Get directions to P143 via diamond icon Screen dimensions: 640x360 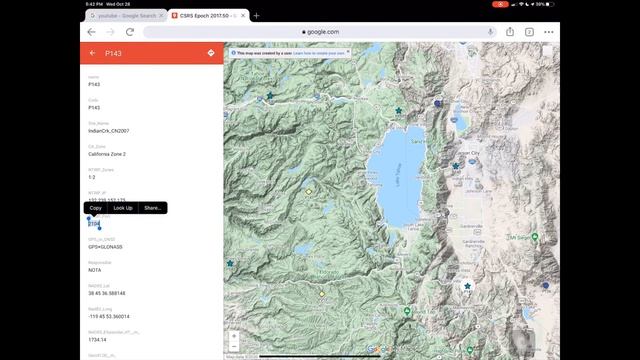pyautogui.click(x=211, y=53)
